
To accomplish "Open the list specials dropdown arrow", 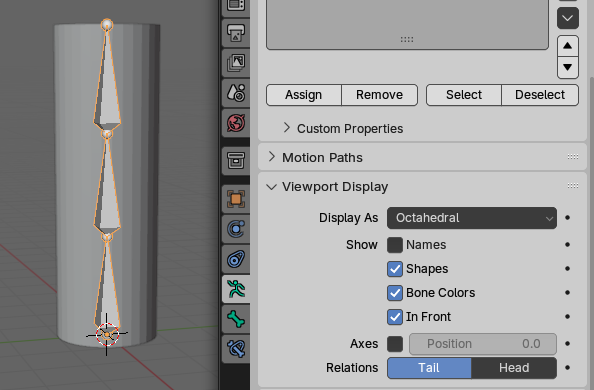I will click(567, 18).
